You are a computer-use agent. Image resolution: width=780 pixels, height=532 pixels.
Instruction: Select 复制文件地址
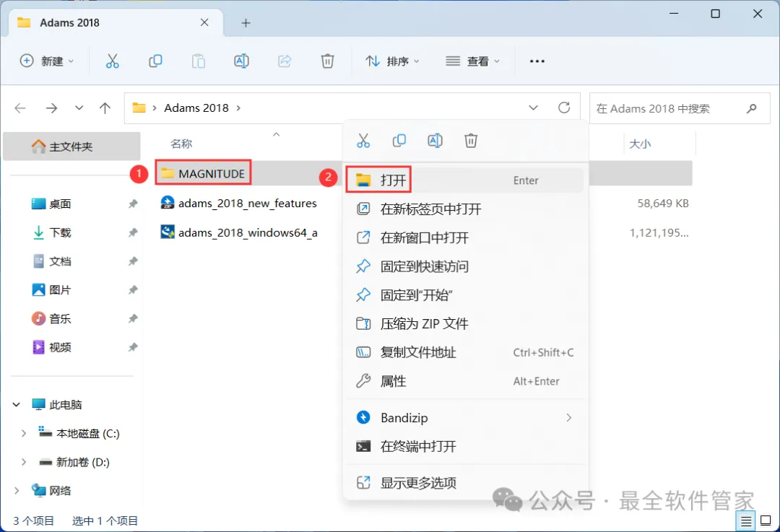[x=465, y=352]
